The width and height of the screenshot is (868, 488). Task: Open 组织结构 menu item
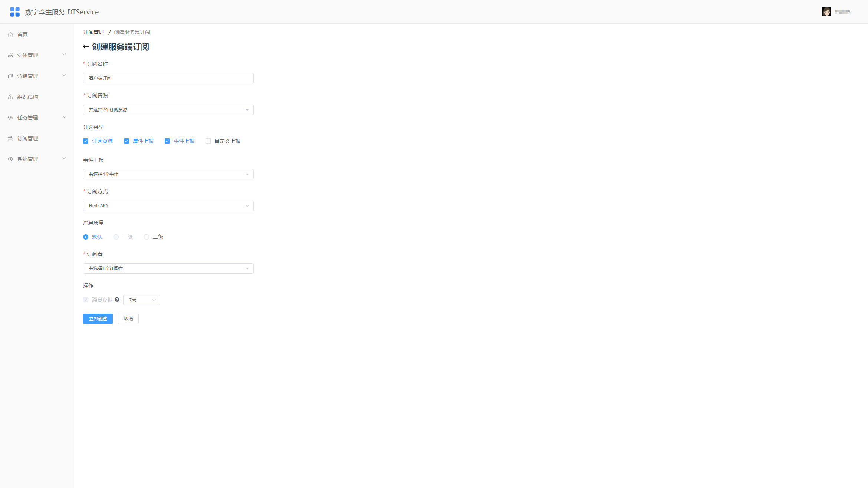click(37, 97)
